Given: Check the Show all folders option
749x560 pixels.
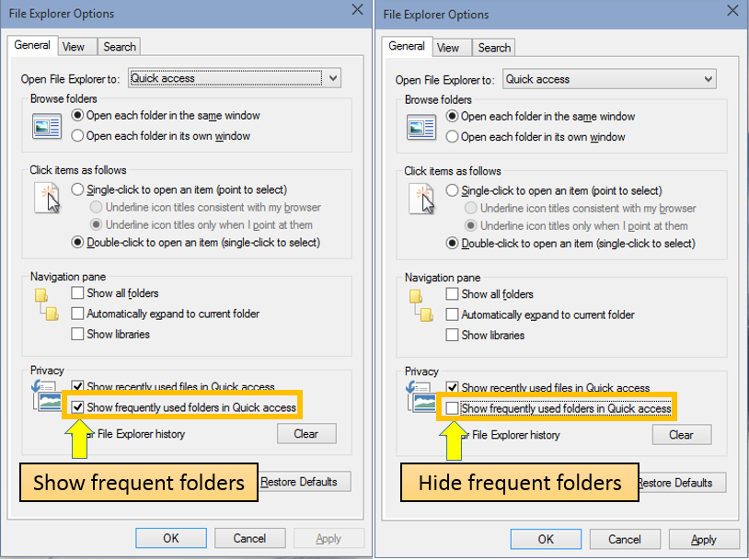Looking at the screenshot, I should click(78, 293).
